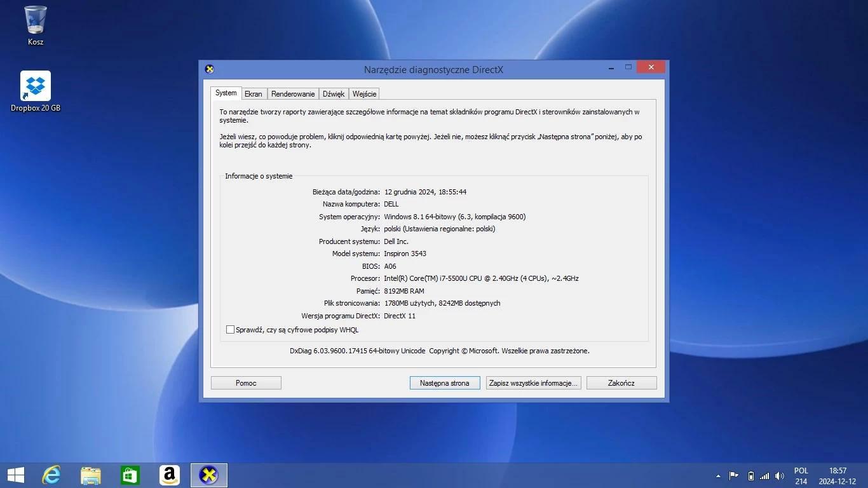Open the network signal tray icon
The image size is (868, 488).
(x=764, y=475)
